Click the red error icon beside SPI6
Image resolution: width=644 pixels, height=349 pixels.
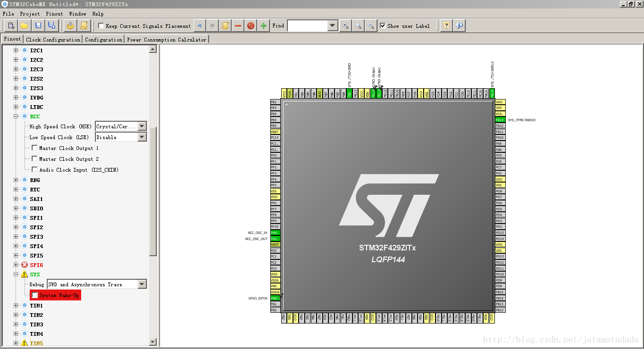tap(25, 265)
